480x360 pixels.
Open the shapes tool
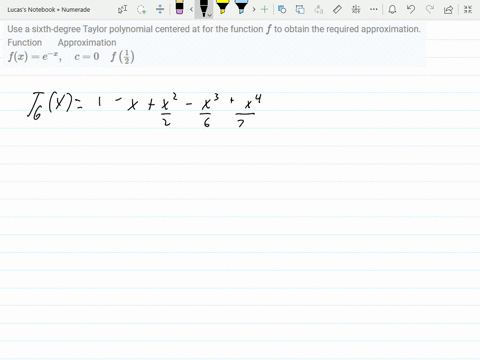(282, 9)
